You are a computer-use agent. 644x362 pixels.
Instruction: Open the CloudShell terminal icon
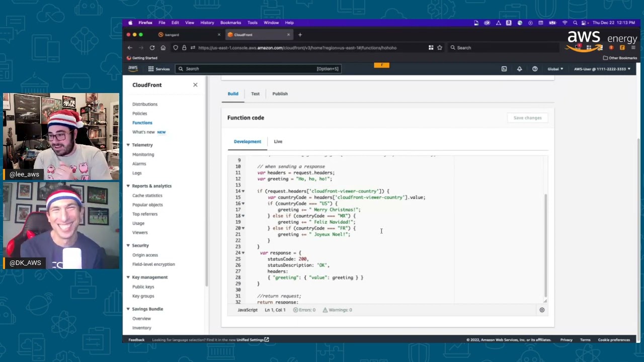[504, 69]
